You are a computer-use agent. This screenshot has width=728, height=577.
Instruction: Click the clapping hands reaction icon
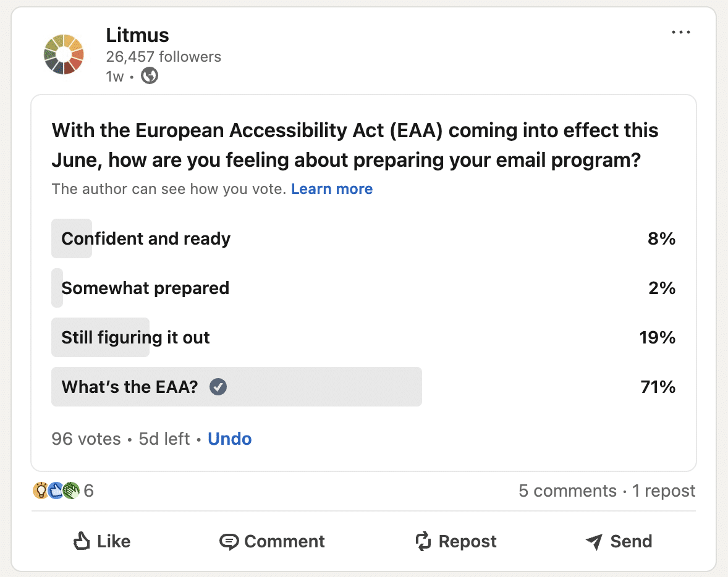(71, 491)
